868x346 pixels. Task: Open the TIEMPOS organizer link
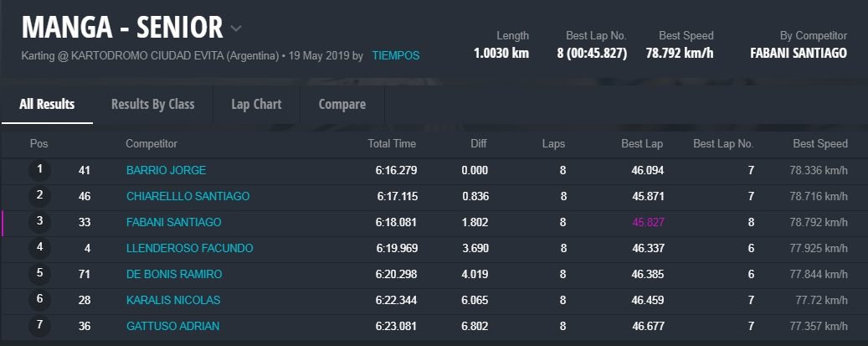pyautogui.click(x=396, y=55)
